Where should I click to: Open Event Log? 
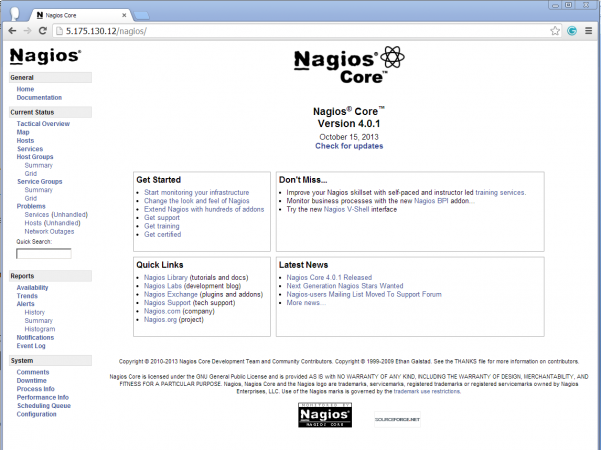pyautogui.click(x=31, y=346)
